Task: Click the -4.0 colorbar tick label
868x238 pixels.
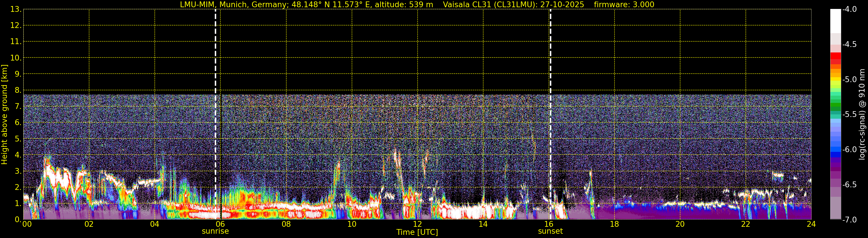Action: point(850,10)
